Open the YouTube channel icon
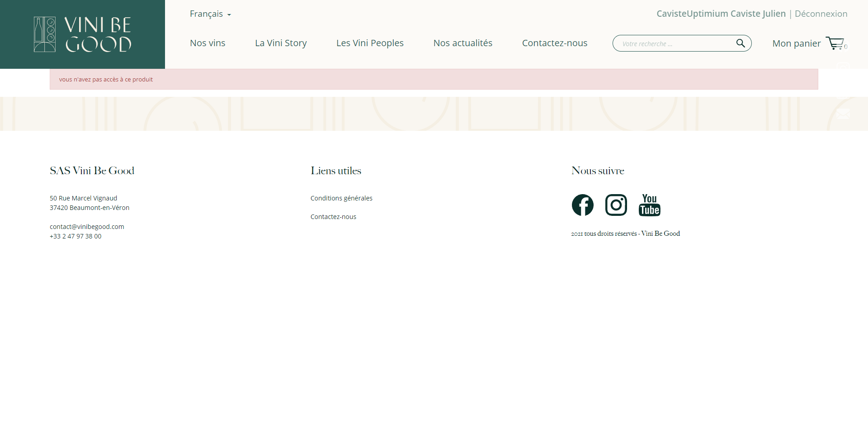 click(649, 205)
